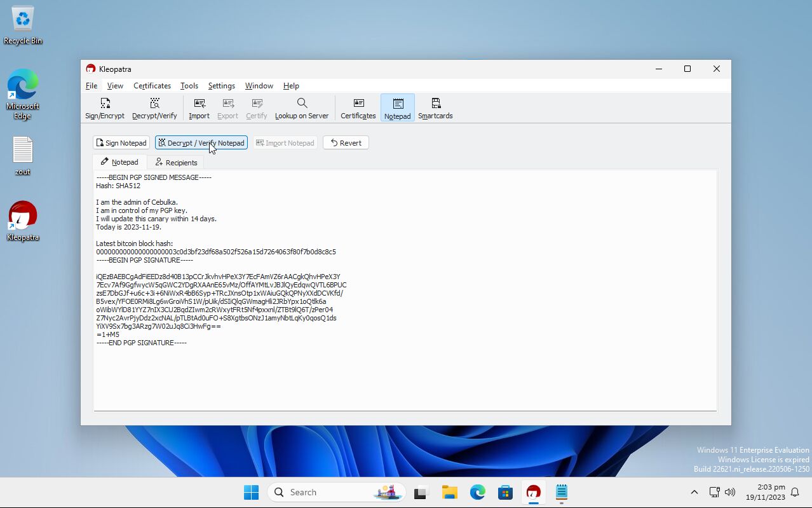Show the Certificates view

358,108
